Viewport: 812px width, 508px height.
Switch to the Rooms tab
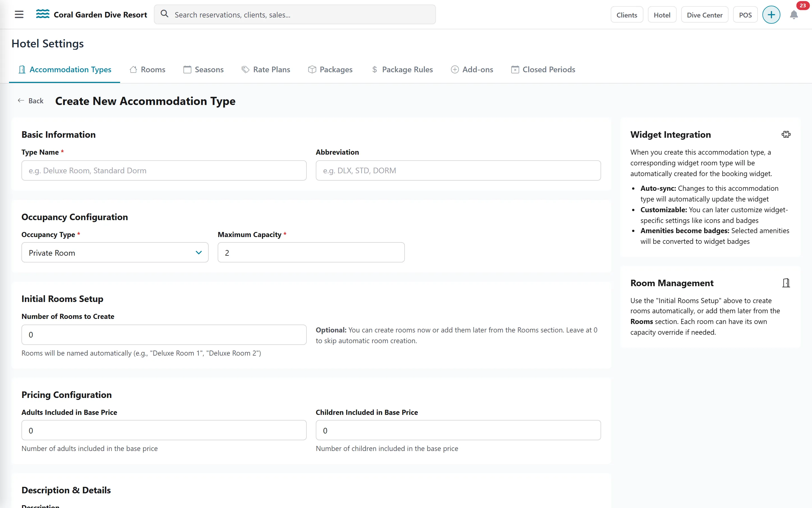147,69
